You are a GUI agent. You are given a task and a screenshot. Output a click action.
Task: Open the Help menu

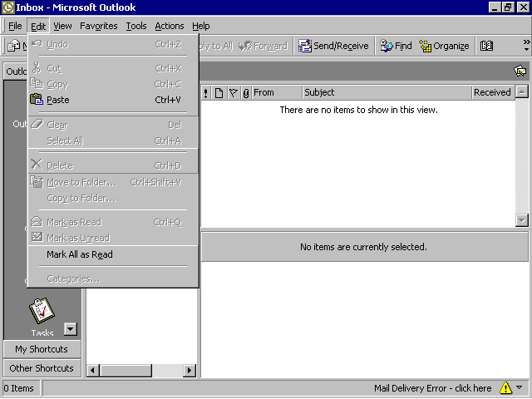(x=201, y=26)
